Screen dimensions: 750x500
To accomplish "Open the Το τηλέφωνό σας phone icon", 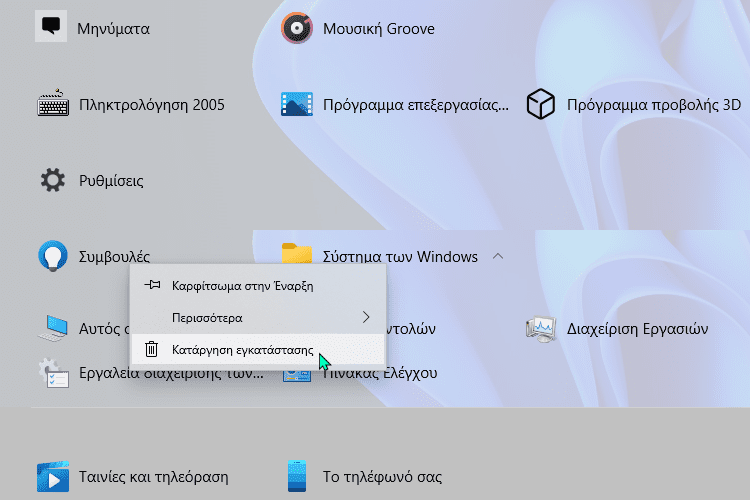I will [297, 476].
